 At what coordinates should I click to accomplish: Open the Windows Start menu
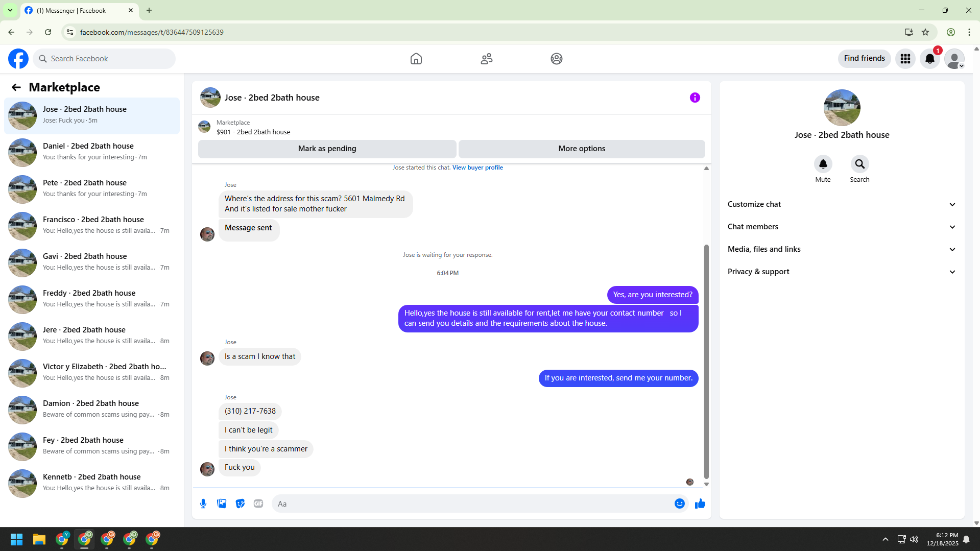click(x=17, y=539)
